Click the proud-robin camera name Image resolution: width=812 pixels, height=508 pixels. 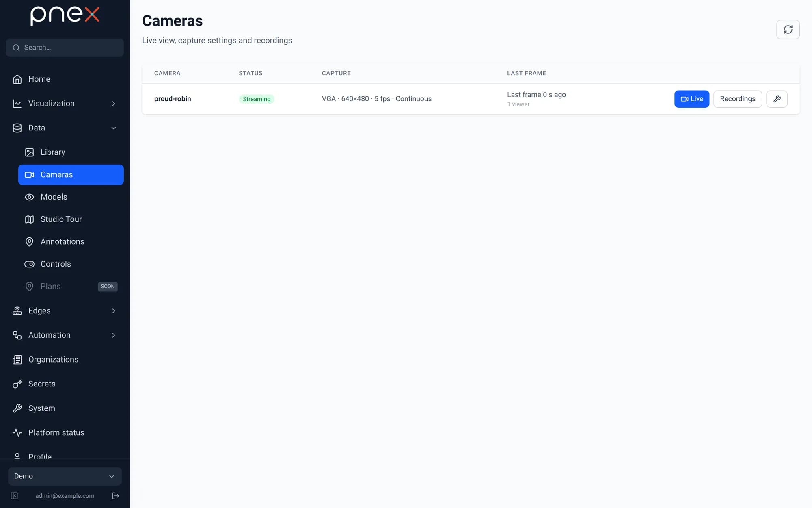pyautogui.click(x=173, y=99)
